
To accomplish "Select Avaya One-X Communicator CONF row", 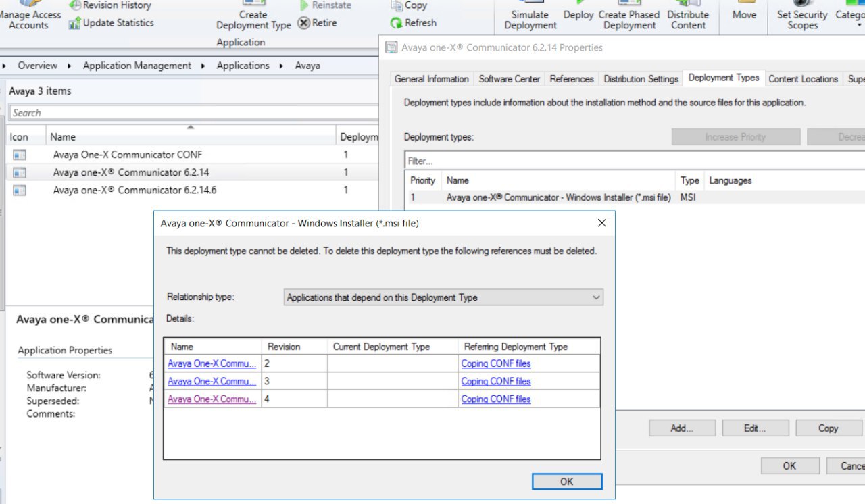I will [x=193, y=155].
